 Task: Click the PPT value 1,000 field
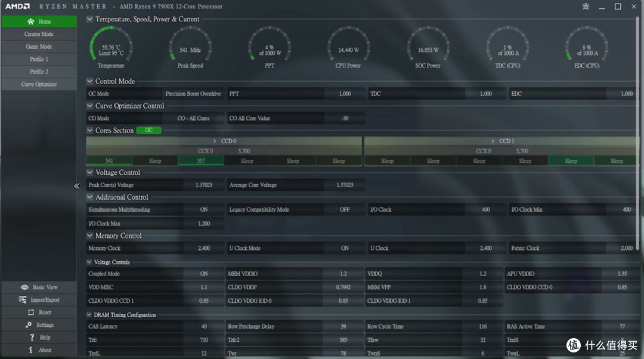click(x=345, y=94)
